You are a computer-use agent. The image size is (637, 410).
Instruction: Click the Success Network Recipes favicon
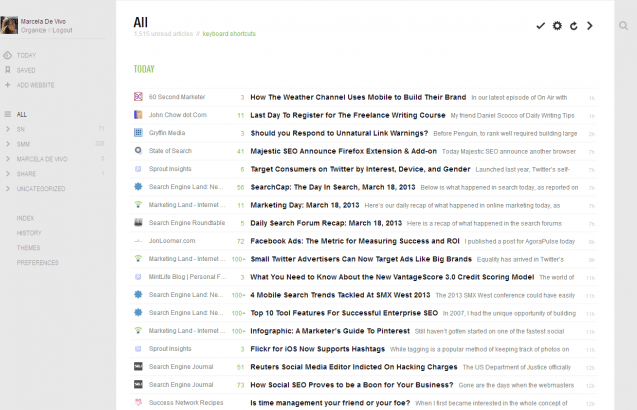(138, 402)
